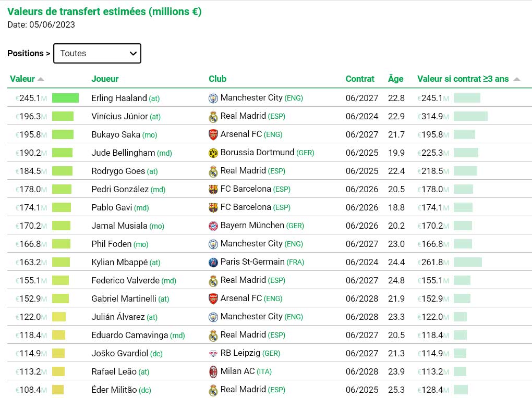Open Erling Haaland player link
The image size is (532, 398).
pos(119,98)
